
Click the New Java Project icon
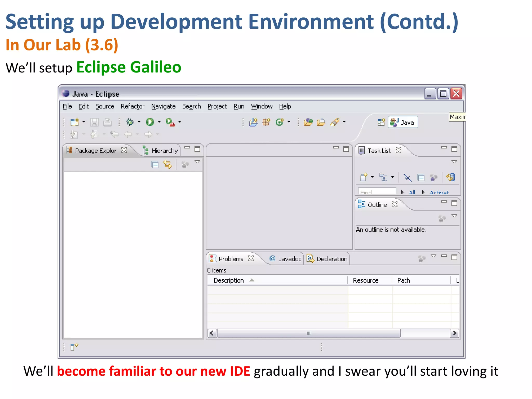253,122
